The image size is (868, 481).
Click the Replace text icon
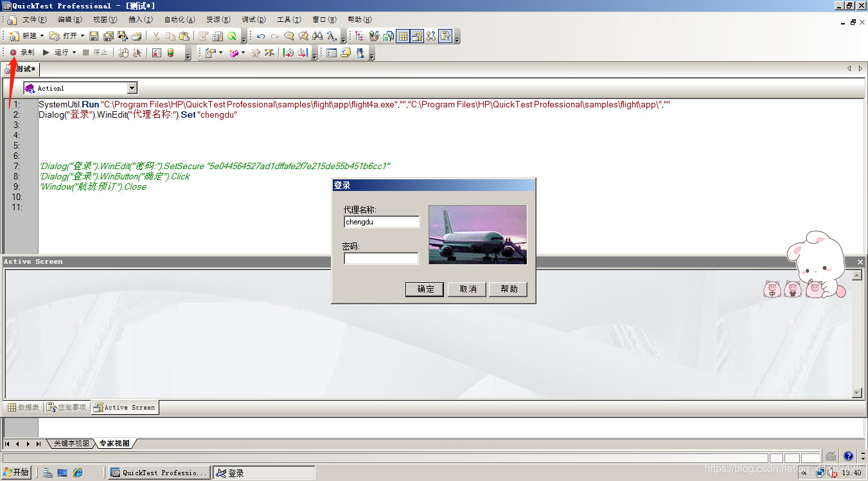pyautogui.click(x=332, y=36)
